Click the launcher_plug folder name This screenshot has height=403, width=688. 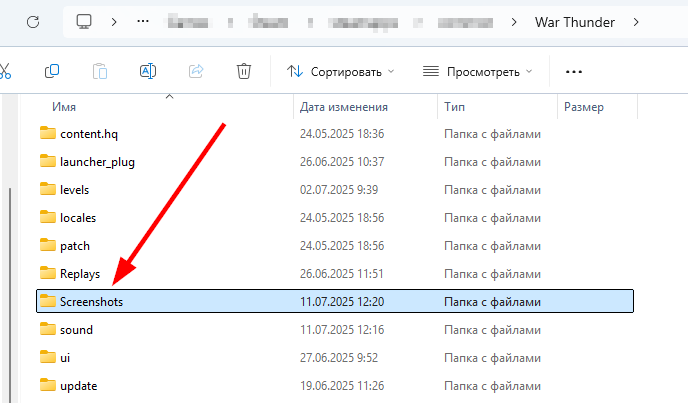(97, 162)
